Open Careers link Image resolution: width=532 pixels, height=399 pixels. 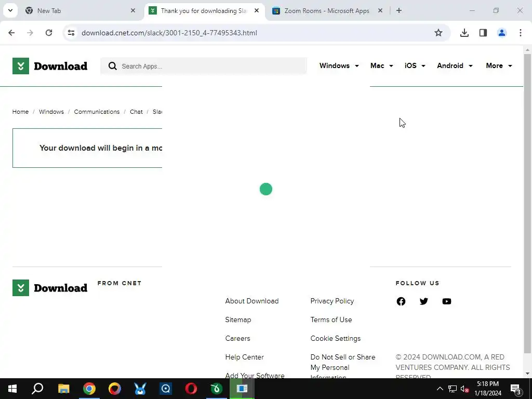click(237, 338)
